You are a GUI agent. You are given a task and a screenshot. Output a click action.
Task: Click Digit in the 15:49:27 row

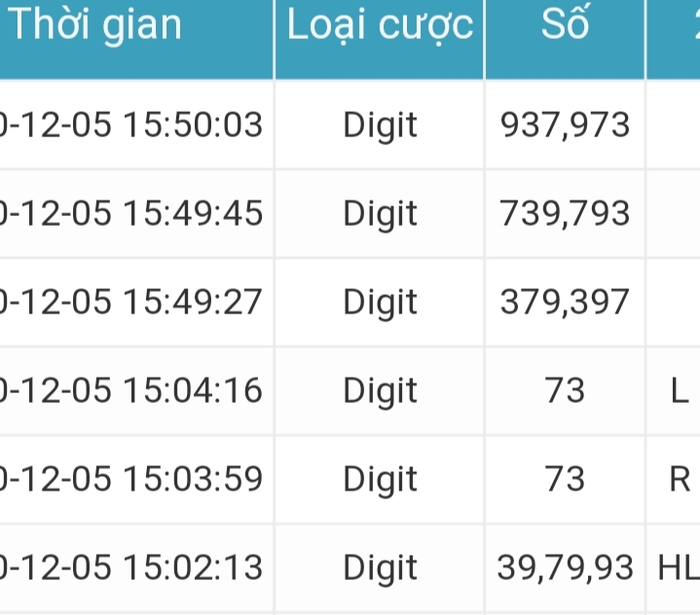pos(380,303)
